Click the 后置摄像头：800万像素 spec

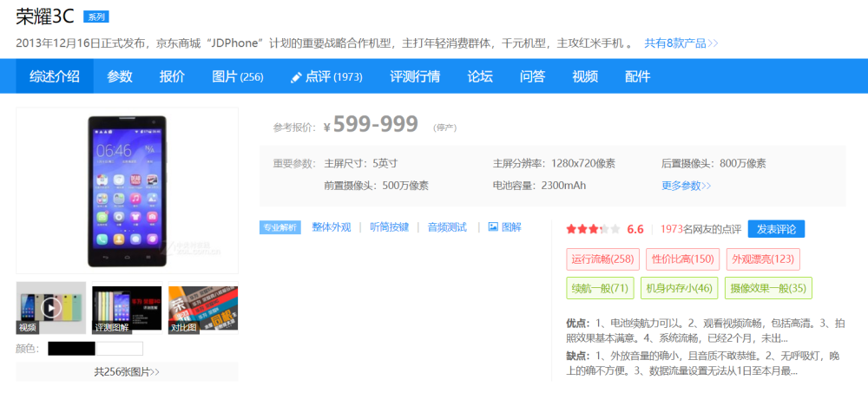pyautogui.click(x=714, y=164)
